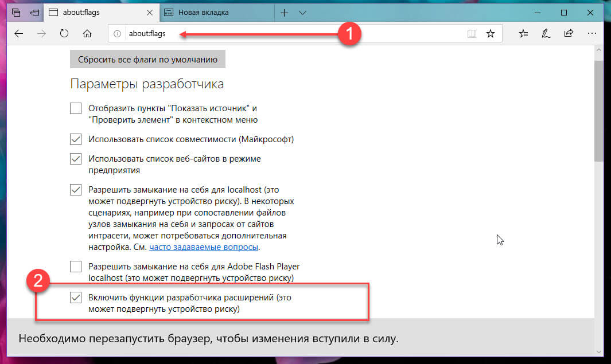Open the tab preview chevron
Image resolution: width=611 pixels, height=364 pixels.
(x=302, y=12)
